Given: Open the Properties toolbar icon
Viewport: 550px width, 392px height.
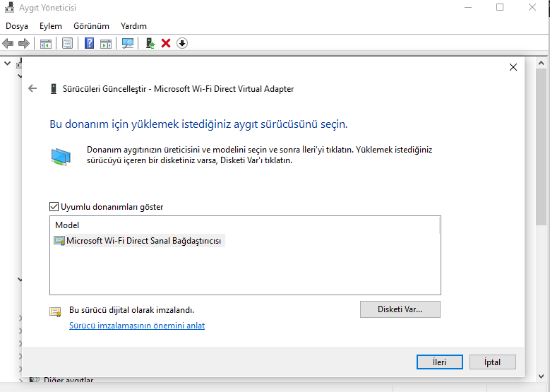Looking at the screenshot, I should pyautogui.click(x=67, y=44).
